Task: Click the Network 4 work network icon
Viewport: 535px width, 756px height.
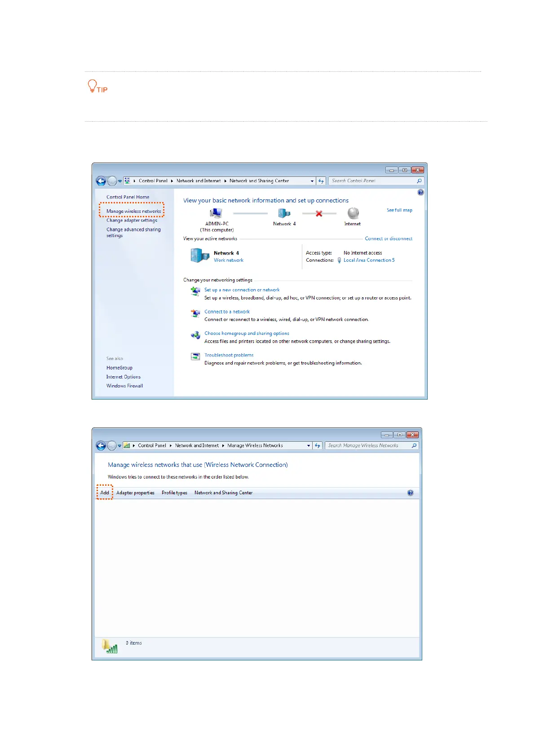Action: [200, 255]
